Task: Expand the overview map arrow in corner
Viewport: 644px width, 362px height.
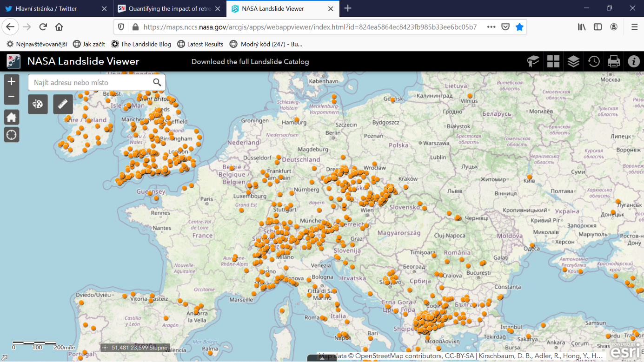Action: click(x=4, y=358)
